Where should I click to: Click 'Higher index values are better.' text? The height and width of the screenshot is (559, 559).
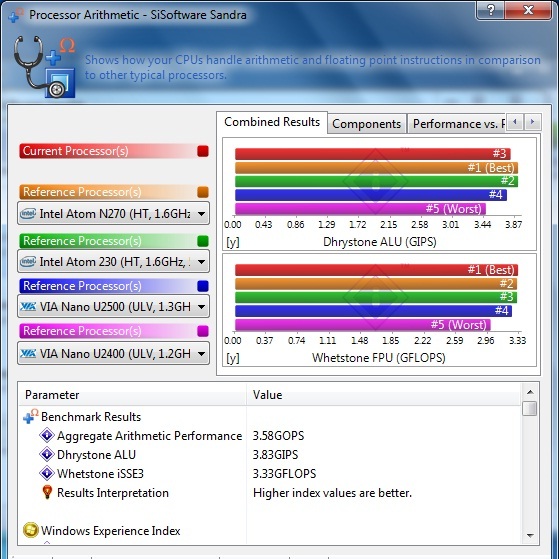pyautogui.click(x=332, y=493)
